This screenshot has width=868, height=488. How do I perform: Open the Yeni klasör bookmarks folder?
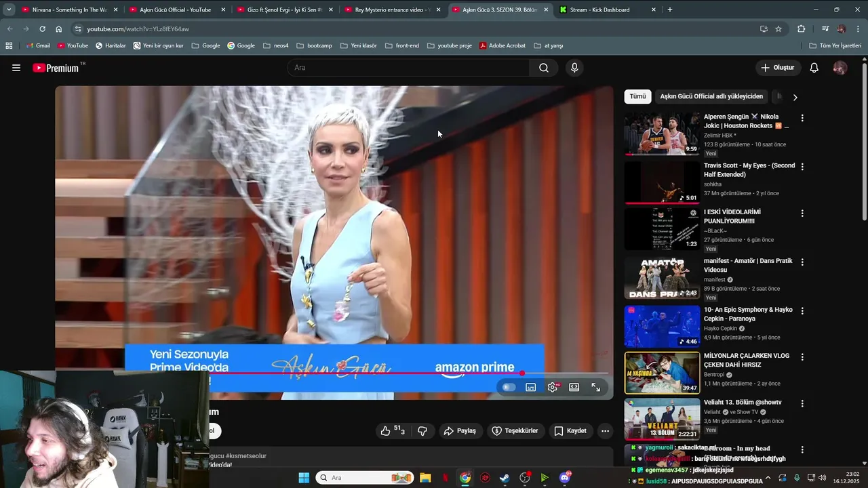pyautogui.click(x=358, y=45)
